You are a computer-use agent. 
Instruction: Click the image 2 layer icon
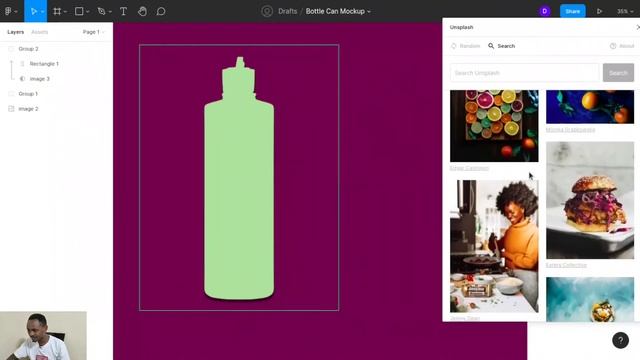11,109
